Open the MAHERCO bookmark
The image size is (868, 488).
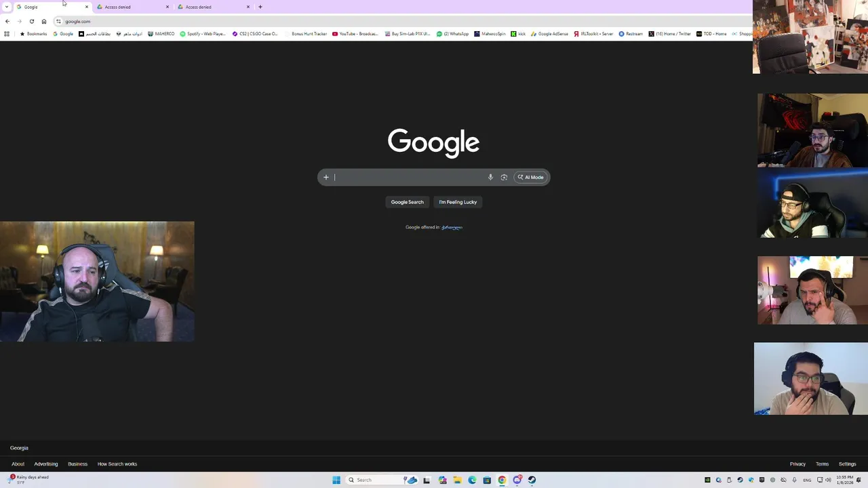click(161, 34)
